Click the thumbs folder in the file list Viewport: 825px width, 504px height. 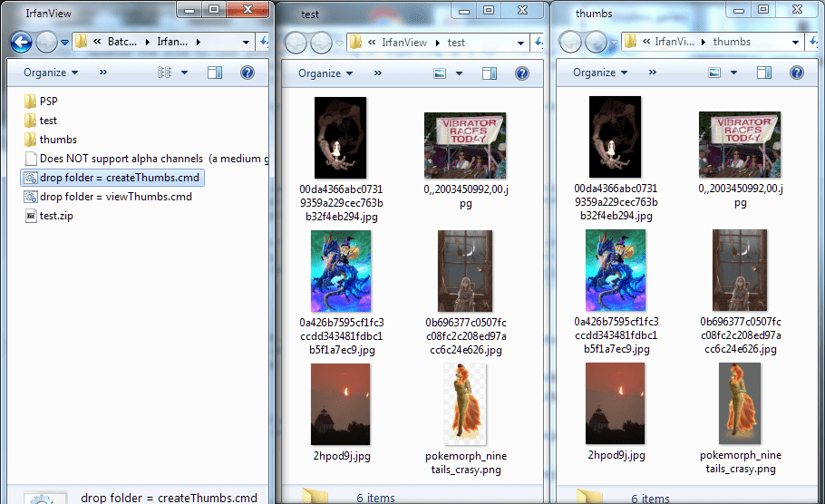[x=58, y=140]
